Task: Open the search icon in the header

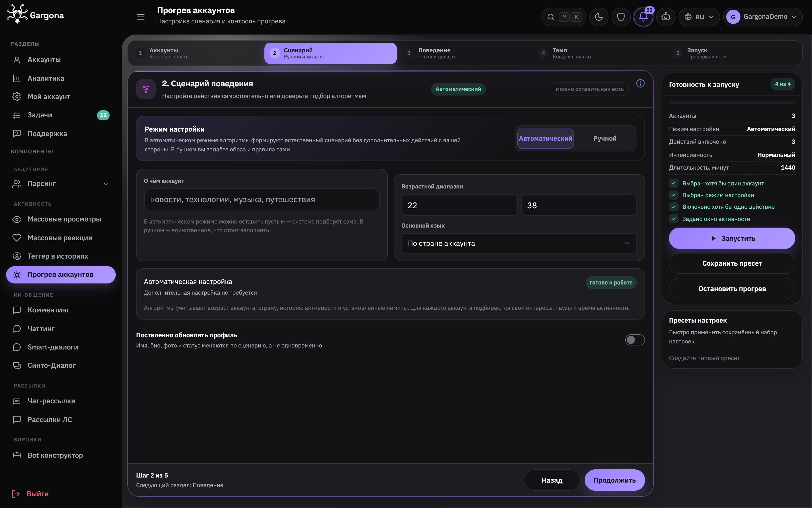Action: point(550,17)
